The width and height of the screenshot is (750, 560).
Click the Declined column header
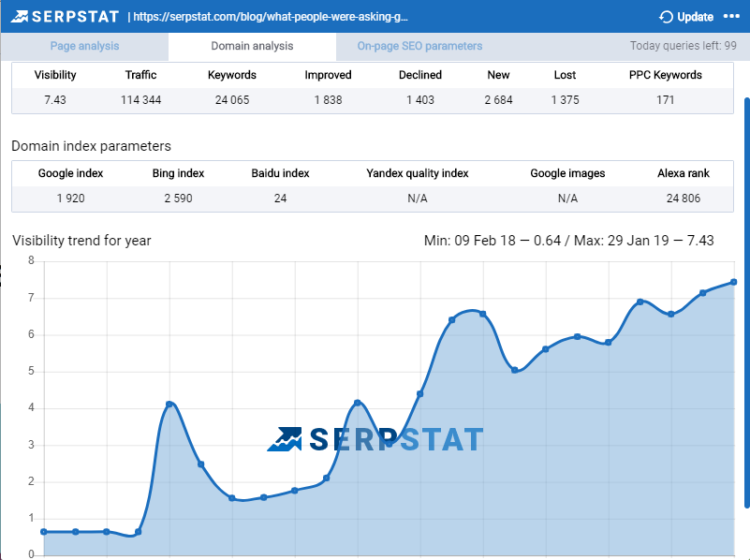click(420, 75)
